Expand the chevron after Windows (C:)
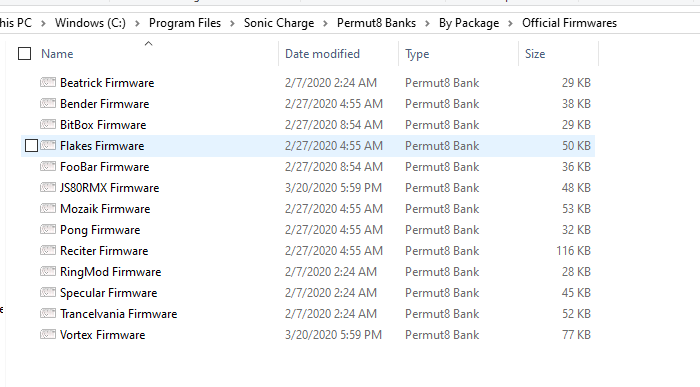This screenshot has width=700, height=387. 138,23
